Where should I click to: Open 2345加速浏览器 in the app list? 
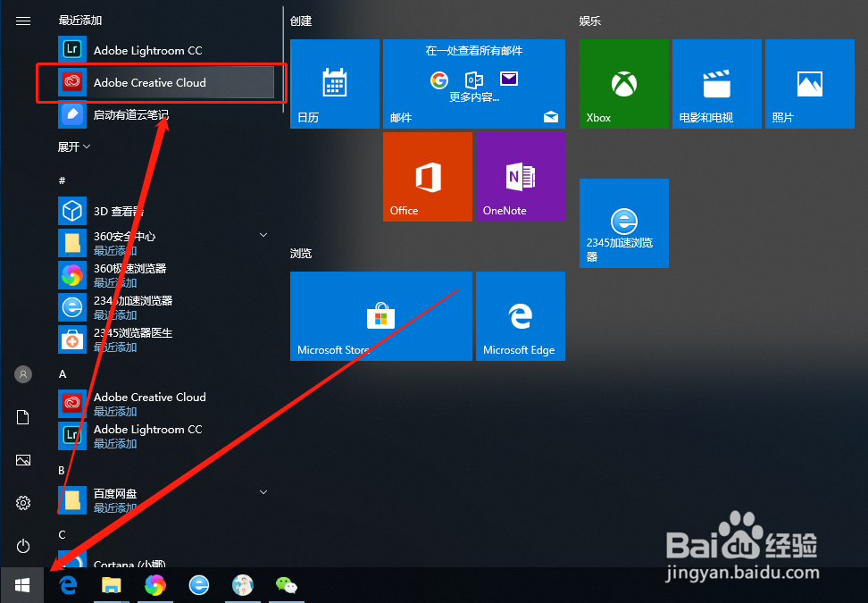pos(165,307)
